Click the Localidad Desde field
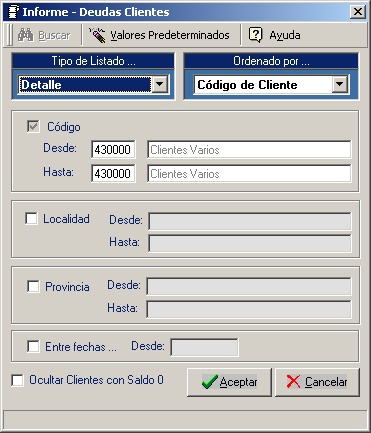Screen dimensions: 371x433 pyautogui.click(x=250, y=221)
